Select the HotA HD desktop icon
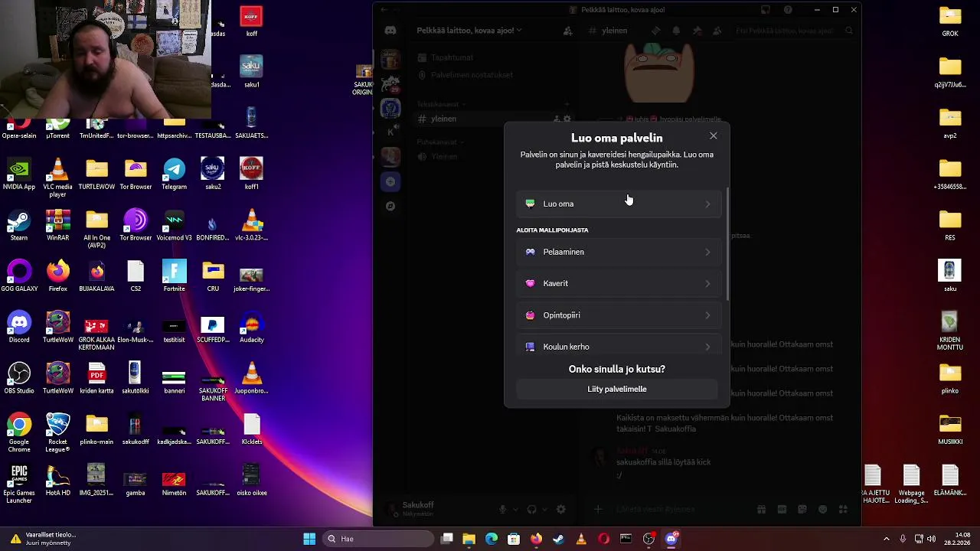This screenshot has height=551, width=980. coord(58,480)
